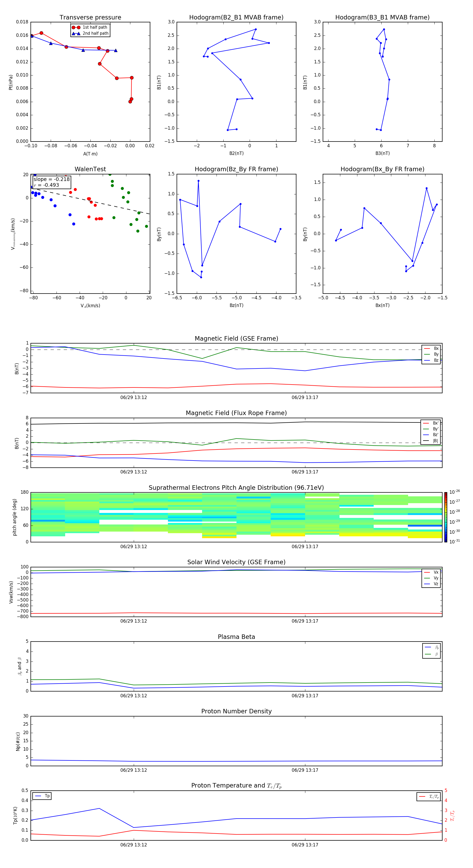
Task: Click the 10^-31 colorbar label
Action: coord(455,542)
